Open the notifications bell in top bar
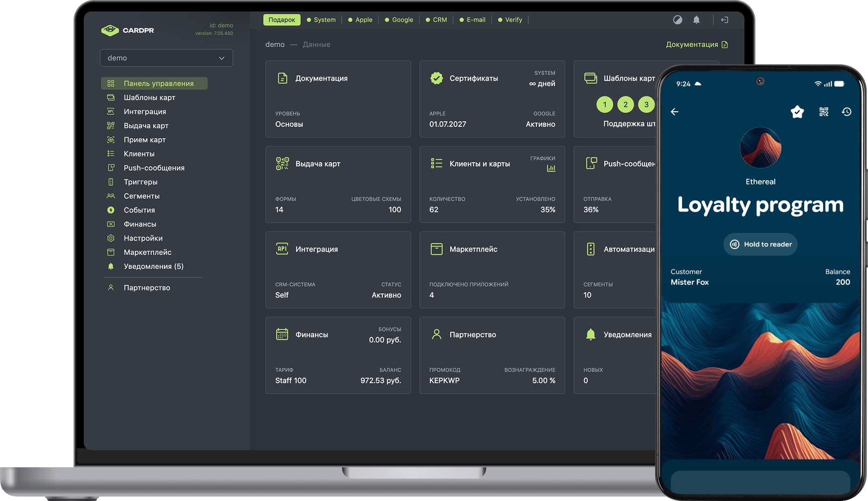This screenshot has width=868, height=501. coord(696,20)
